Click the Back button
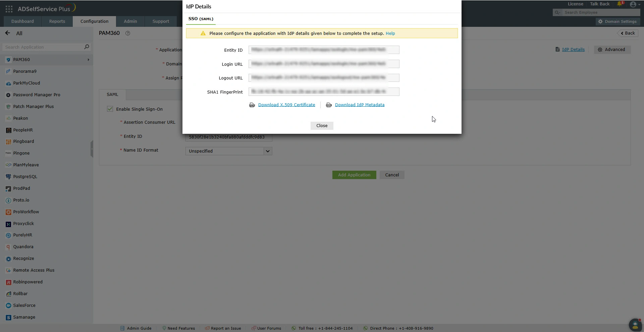This screenshot has height=332, width=644. (628, 33)
